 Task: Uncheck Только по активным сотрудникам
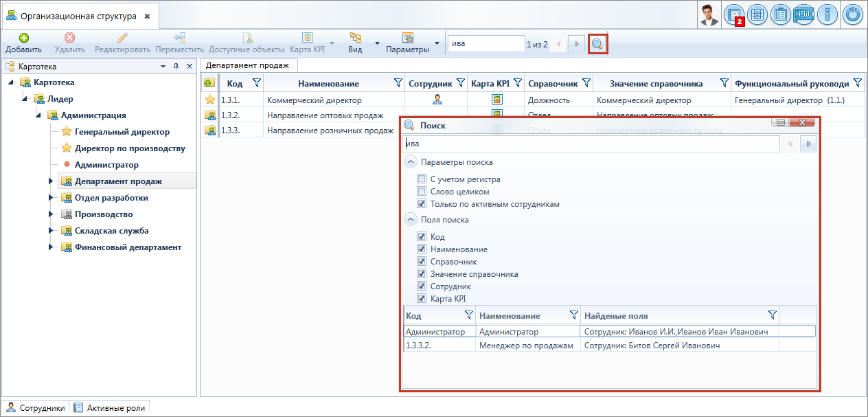pyautogui.click(x=422, y=204)
